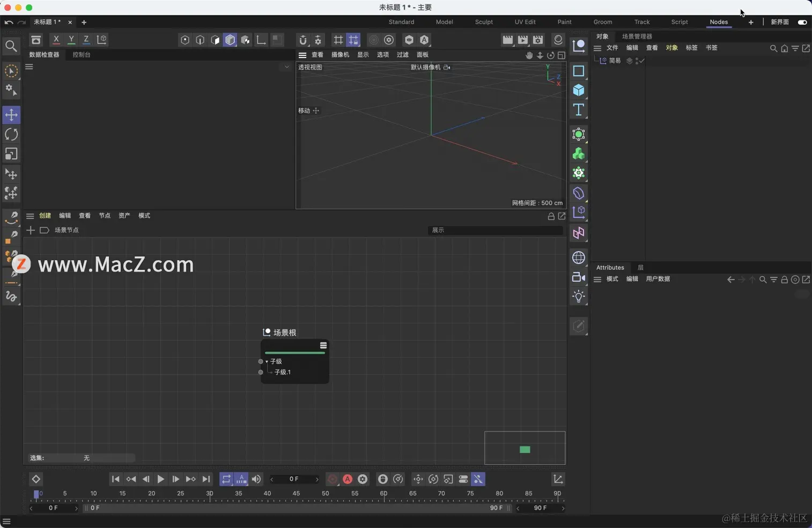The width and height of the screenshot is (812, 528).
Task: Switch to the 控制台 tab
Action: [82, 55]
